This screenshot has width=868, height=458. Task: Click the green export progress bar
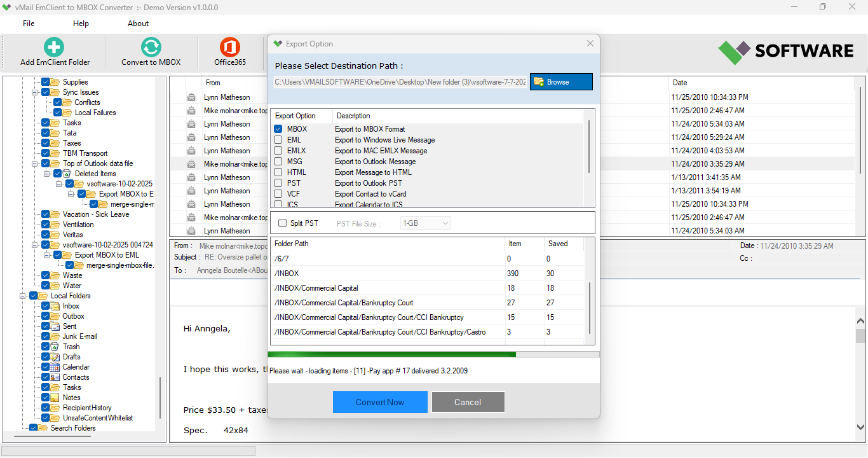(392, 354)
